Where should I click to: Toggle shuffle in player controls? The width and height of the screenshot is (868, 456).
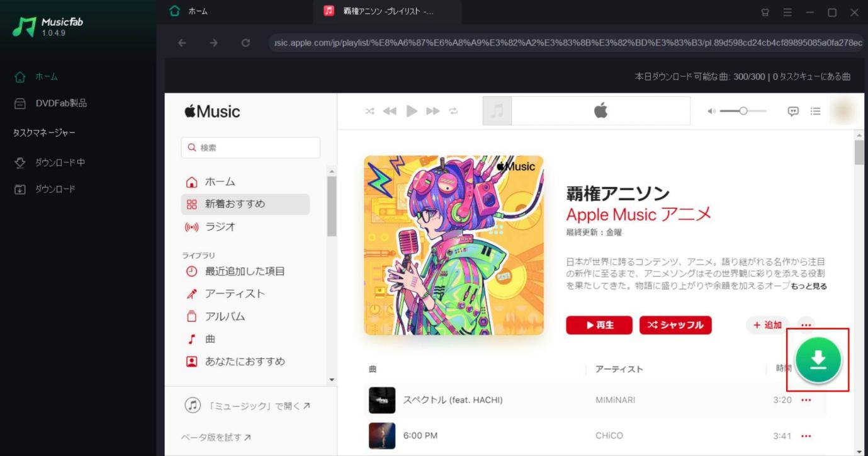coord(370,111)
